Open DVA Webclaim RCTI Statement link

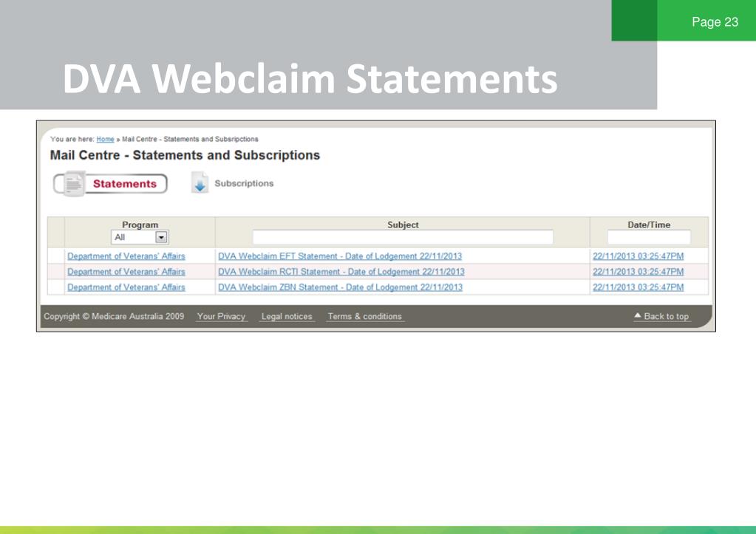341,271
